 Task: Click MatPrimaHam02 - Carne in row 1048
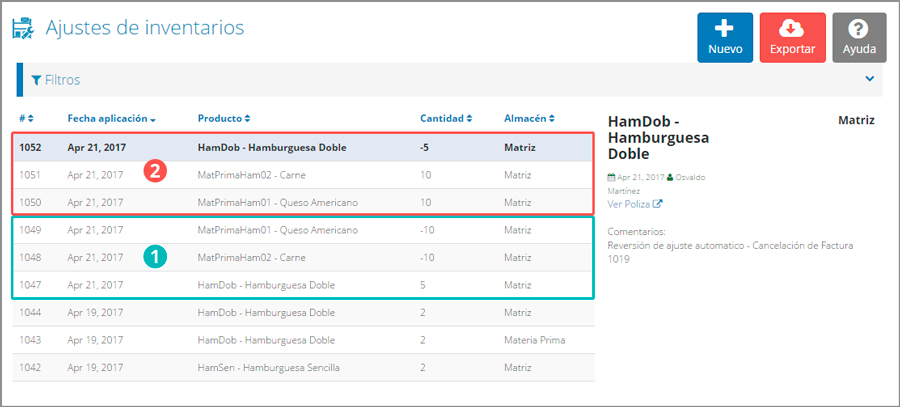click(x=251, y=258)
